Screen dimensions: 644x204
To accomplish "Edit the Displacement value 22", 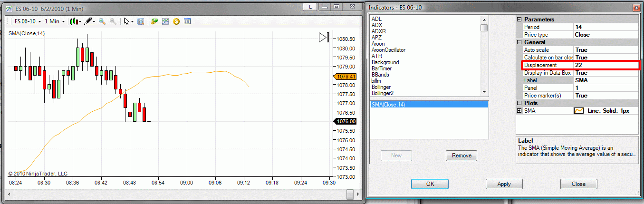I will (606, 65).
